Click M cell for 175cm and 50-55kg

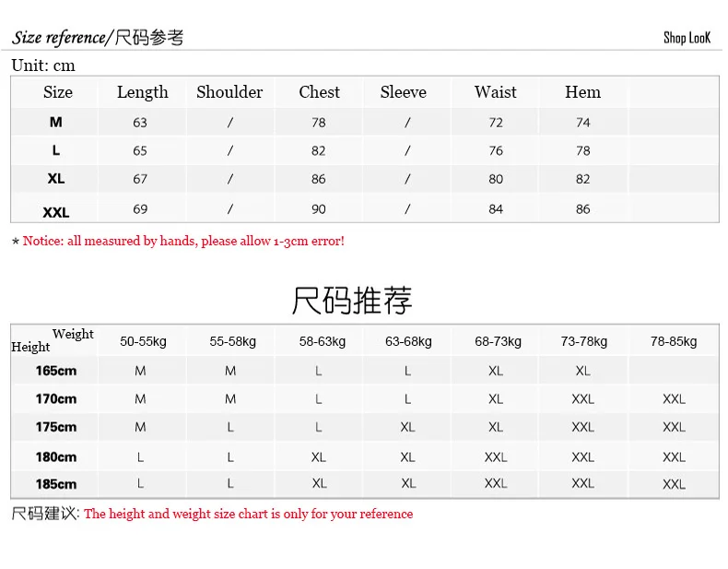click(x=140, y=427)
